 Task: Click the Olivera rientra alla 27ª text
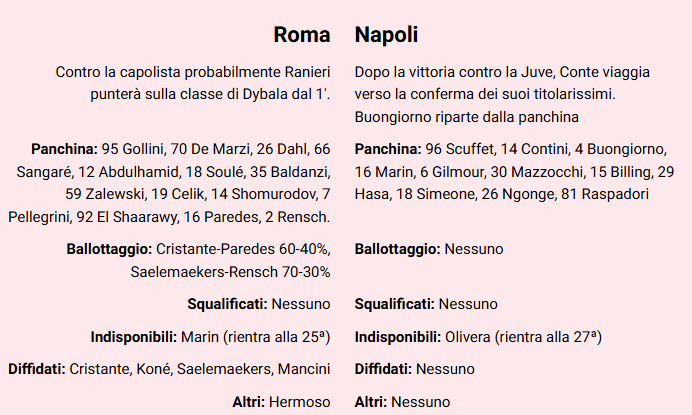[523, 336]
